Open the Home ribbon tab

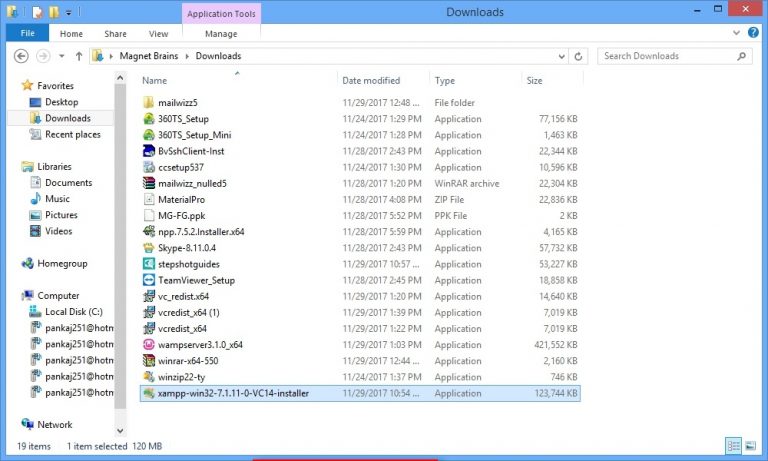[71, 34]
